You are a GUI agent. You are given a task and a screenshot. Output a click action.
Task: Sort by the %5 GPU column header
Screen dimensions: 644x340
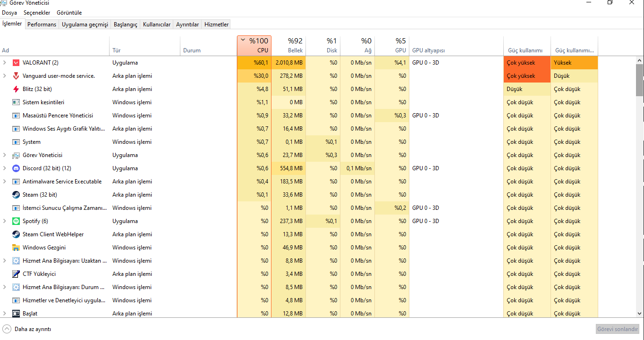[x=392, y=46]
